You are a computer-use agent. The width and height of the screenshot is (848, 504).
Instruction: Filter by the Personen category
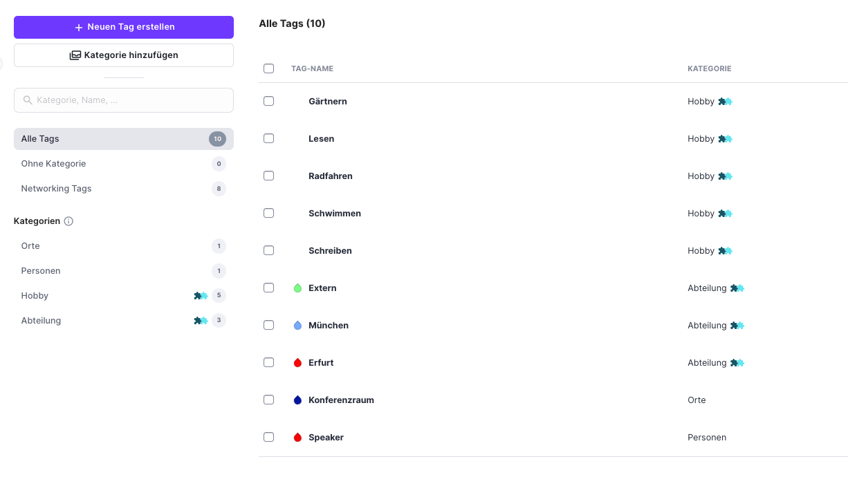point(124,271)
